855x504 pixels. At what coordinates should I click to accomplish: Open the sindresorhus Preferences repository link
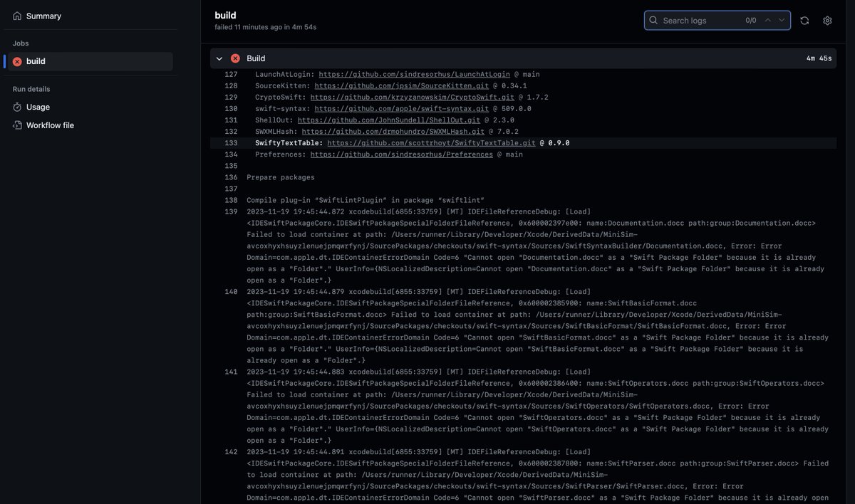[x=401, y=154]
